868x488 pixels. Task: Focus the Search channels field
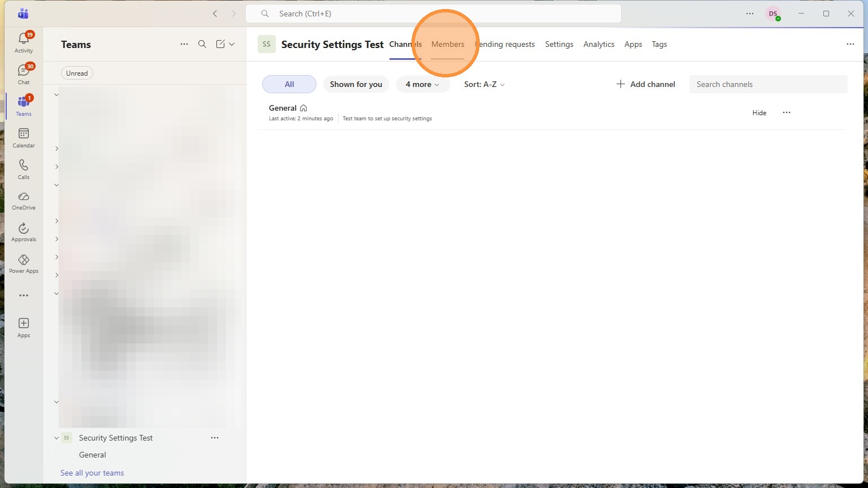tap(769, 84)
